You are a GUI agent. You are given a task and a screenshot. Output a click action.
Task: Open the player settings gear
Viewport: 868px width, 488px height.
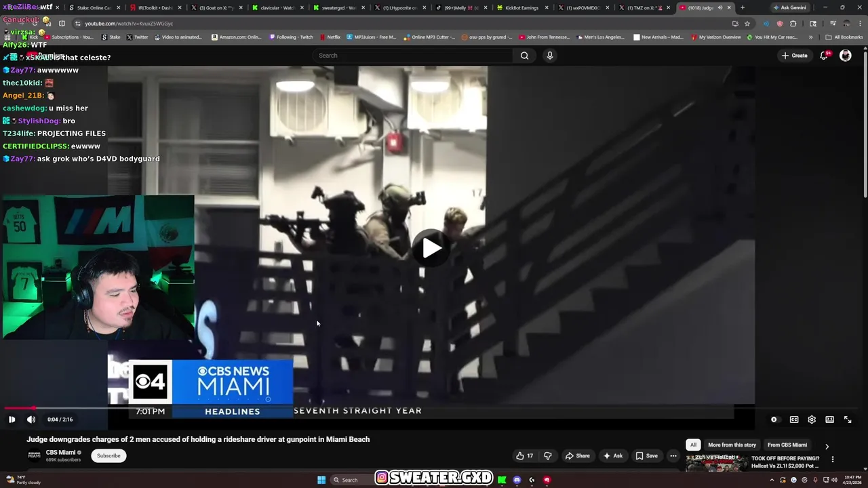click(x=812, y=420)
